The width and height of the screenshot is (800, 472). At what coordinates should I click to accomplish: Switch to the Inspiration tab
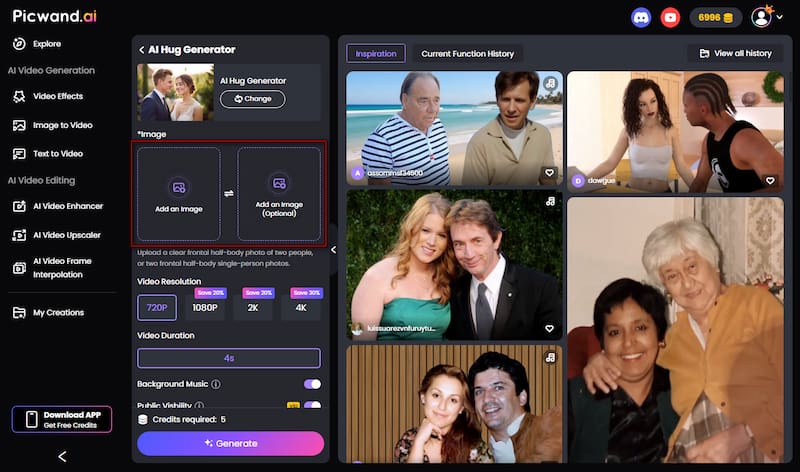click(x=376, y=54)
